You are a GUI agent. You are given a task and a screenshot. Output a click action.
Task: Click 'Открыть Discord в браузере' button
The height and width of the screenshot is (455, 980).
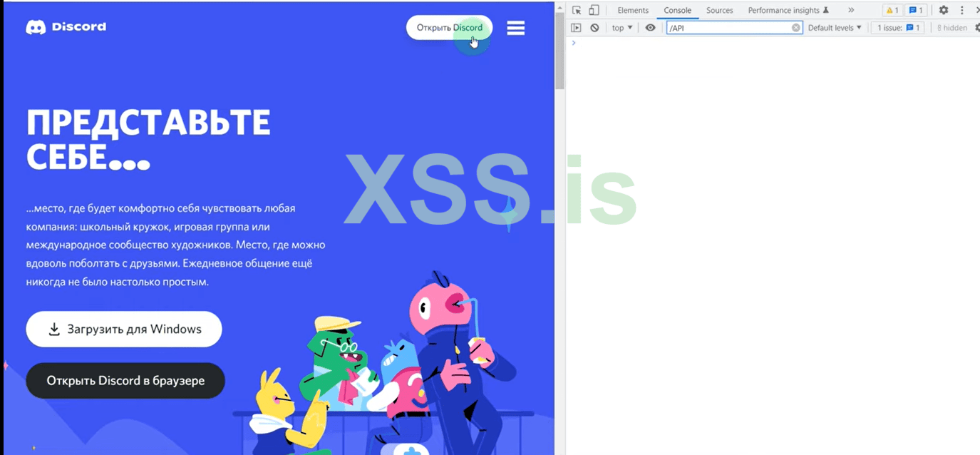(125, 381)
